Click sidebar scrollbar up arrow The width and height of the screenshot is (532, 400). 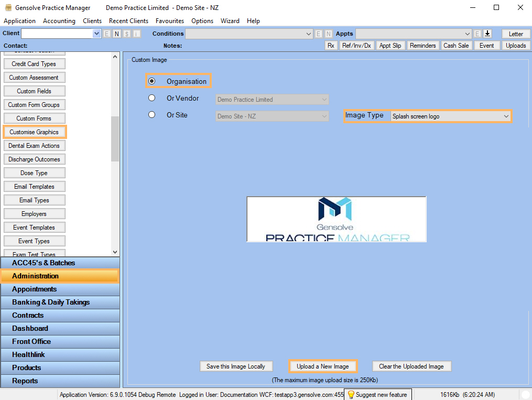pyautogui.click(x=115, y=57)
